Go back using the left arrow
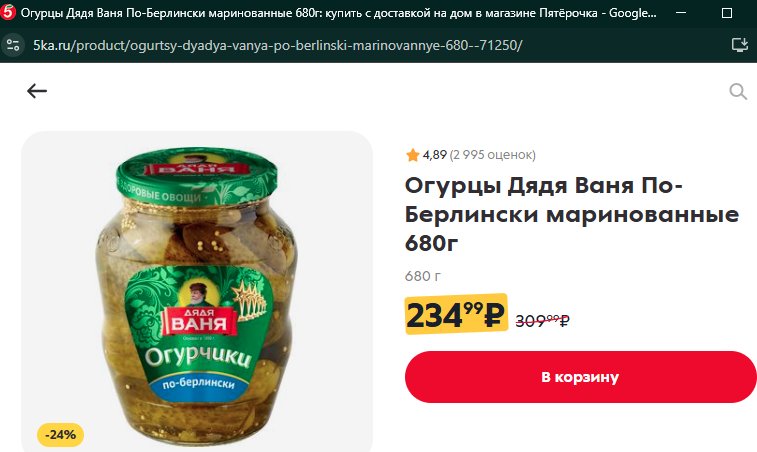Image resolution: width=757 pixels, height=452 pixels. (x=37, y=91)
